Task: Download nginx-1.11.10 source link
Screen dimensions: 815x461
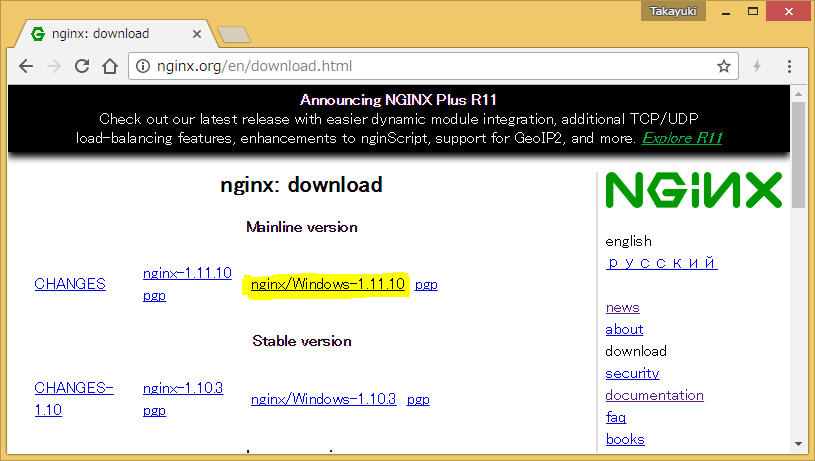Action: (187, 273)
